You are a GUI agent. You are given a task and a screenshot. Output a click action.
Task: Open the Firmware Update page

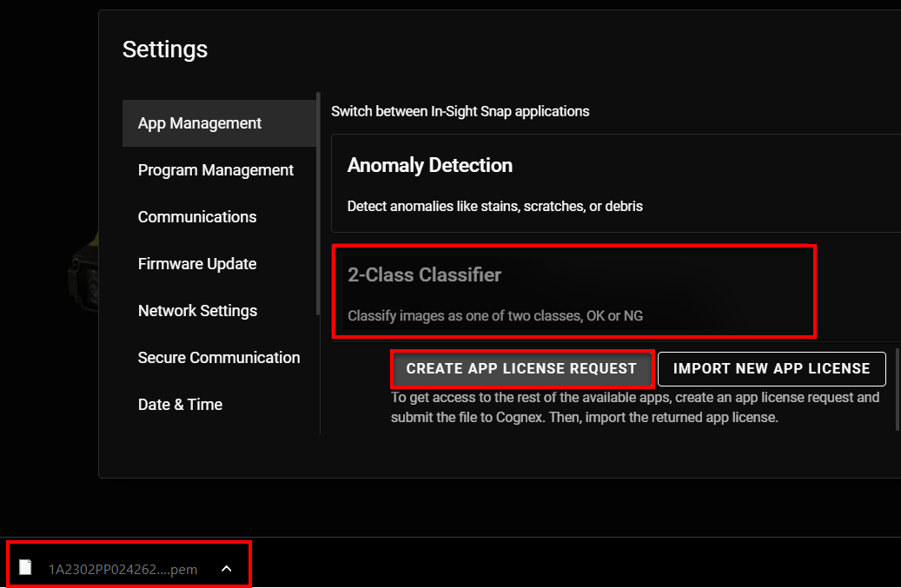(x=197, y=264)
